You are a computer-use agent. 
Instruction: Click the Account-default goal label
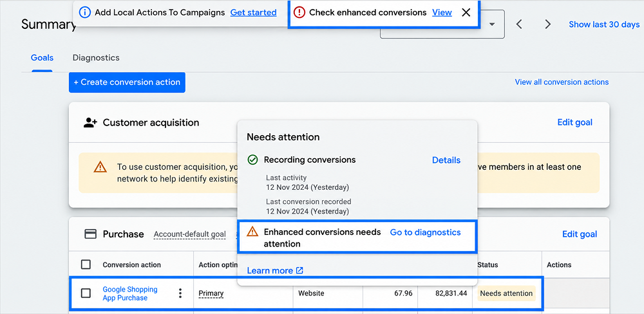pyautogui.click(x=190, y=234)
